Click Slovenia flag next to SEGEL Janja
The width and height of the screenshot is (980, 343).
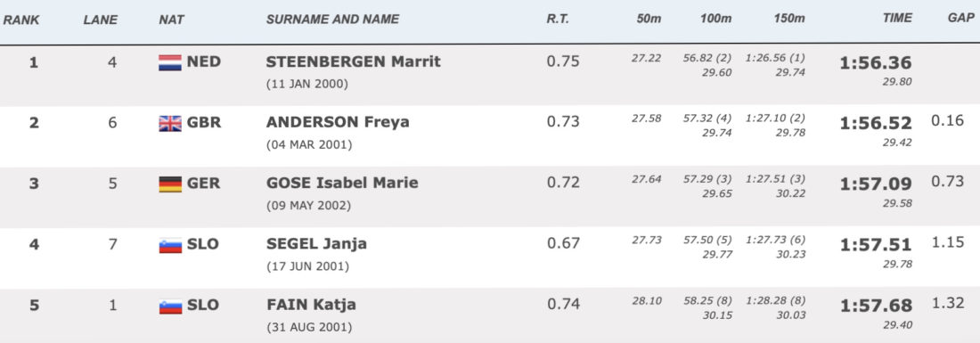click(x=170, y=245)
